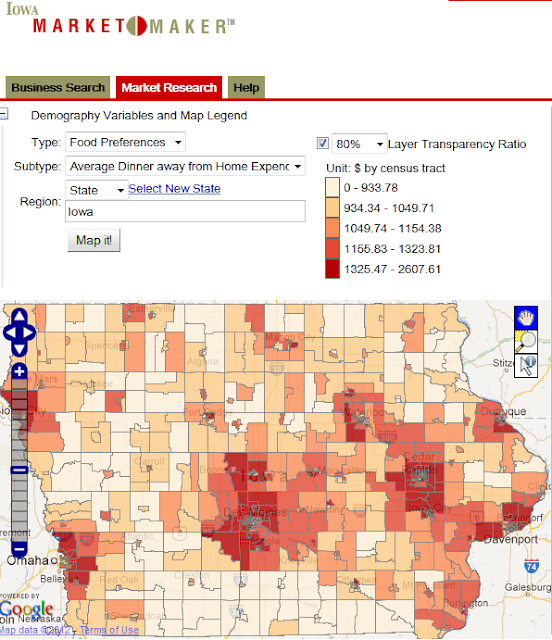Zoom out with the minus button
Image resolution: width=552 pixels, height=640 pixels.
(19, 549)
